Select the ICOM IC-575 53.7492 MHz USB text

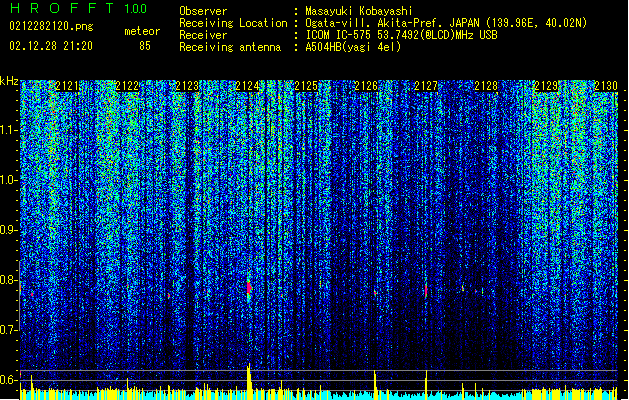pos(402,35)
